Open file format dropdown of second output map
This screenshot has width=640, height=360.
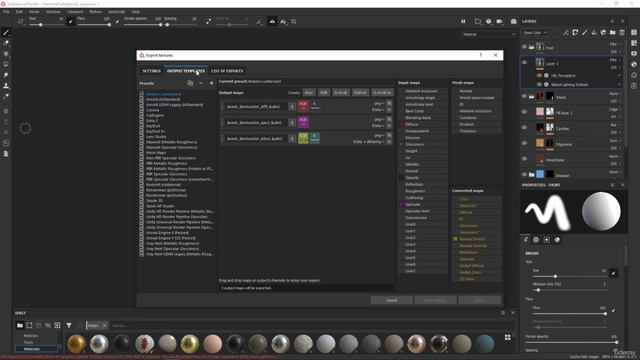click(x=379, y=120)
